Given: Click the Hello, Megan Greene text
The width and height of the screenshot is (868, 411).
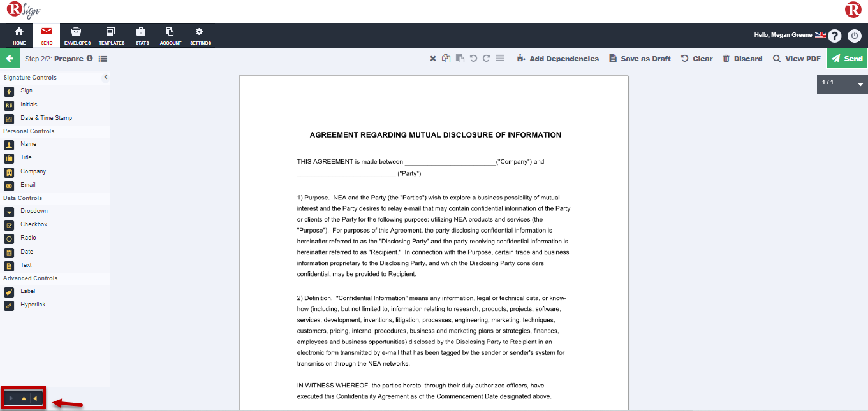Looking at the screenshot, I should [x=783, y=35].
